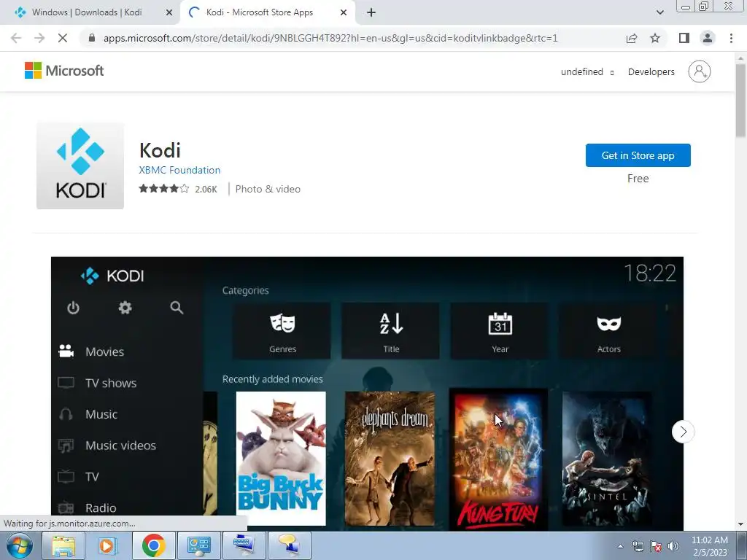
Task: Click the Free price label
Action: pos(638,179)
